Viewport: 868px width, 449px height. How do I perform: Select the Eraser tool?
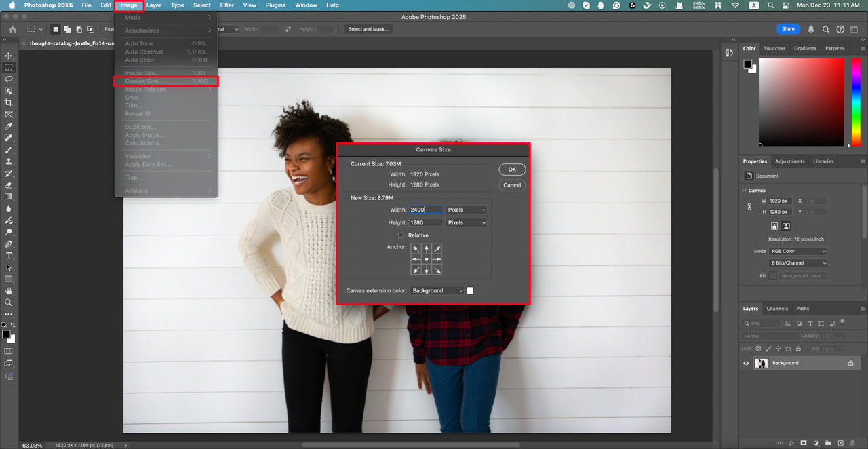click(9, 184)
